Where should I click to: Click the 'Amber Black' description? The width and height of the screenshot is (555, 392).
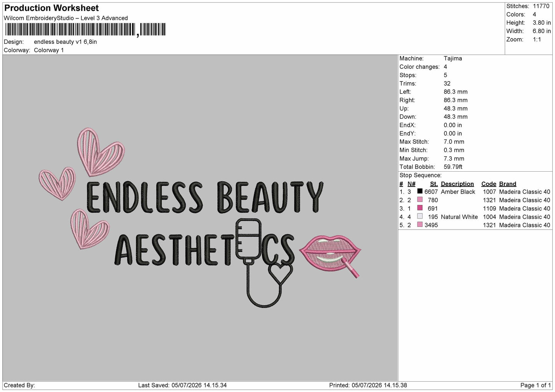pyautogui.click(x=458, y=192)
